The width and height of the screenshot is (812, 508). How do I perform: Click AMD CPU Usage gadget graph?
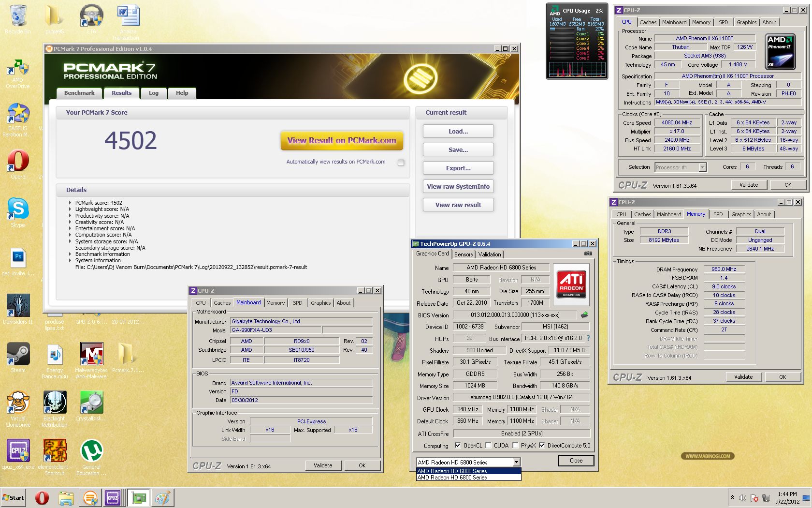click(x=577, y=69)
